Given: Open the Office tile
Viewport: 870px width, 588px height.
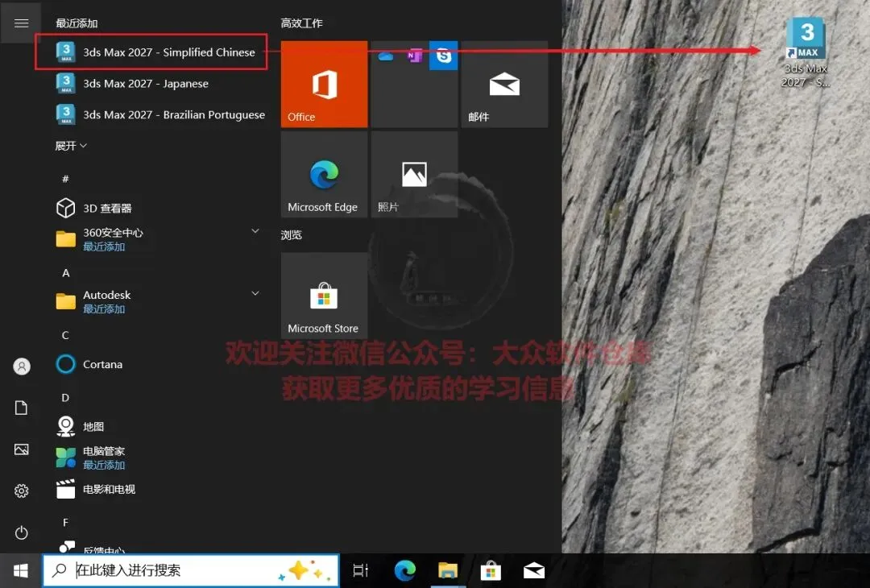Looking at the screenshot, I should coord(324,84).
